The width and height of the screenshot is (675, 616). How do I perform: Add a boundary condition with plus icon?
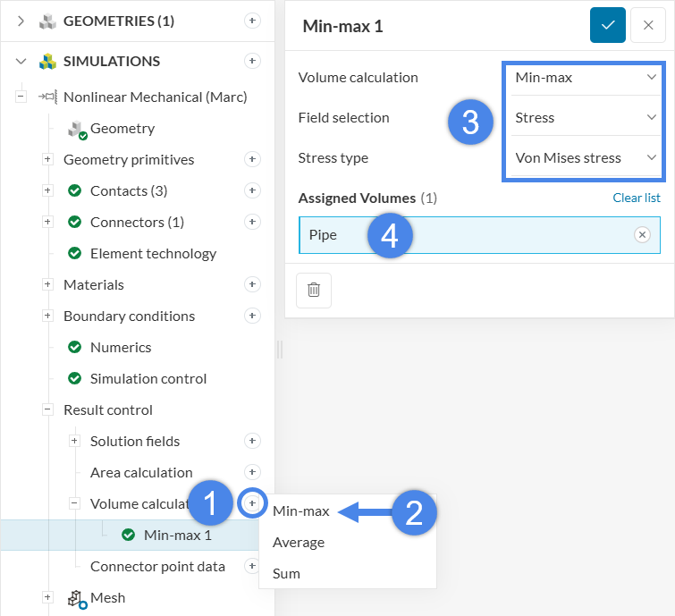pyautogui.click(x=252, y=316)
